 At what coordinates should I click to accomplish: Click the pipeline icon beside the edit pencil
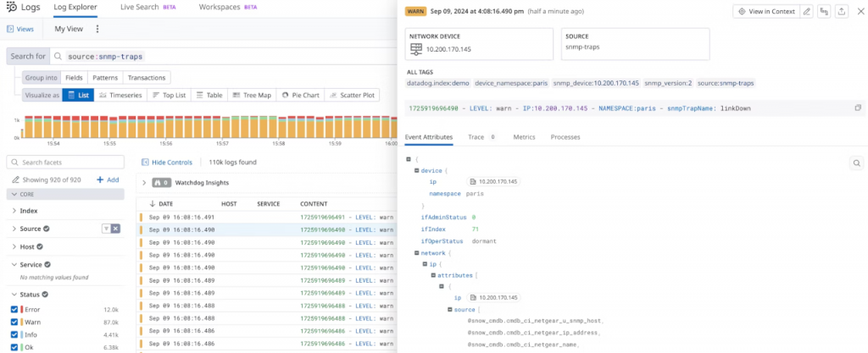coord(824,11)
